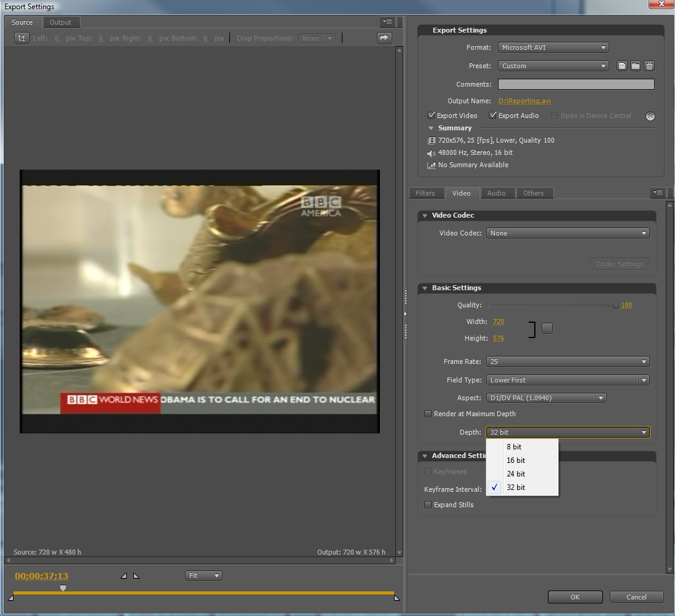Click the Quality value 100
Viewport: 675px width, 616px height.
click(626, 305)
